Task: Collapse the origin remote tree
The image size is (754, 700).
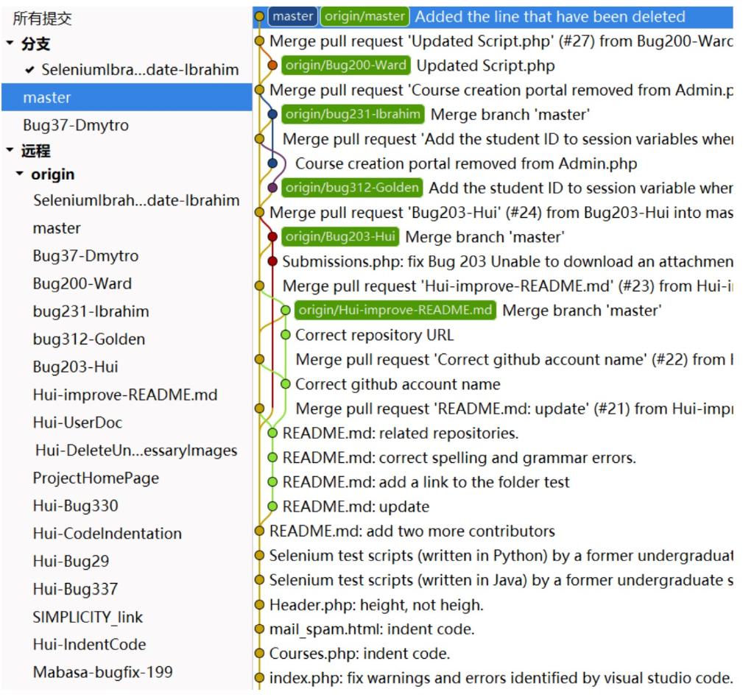Action: pos(20,175)
